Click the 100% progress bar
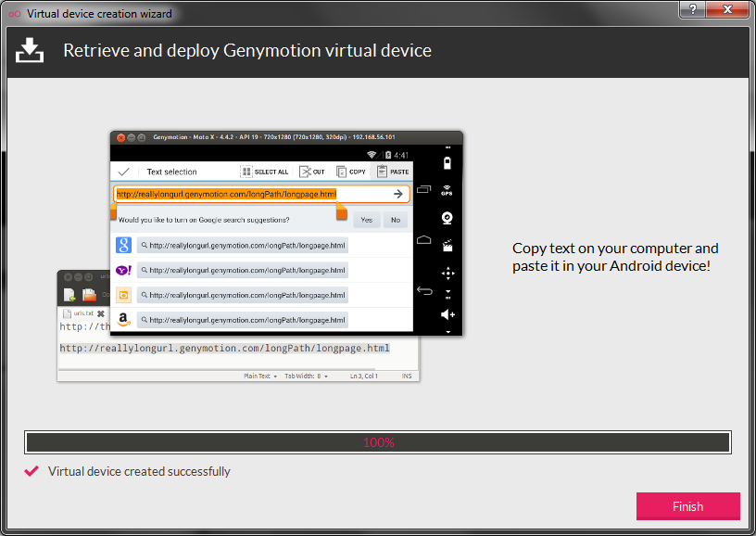This screenshot has width=756, height=536. click(x=378, y=442)
